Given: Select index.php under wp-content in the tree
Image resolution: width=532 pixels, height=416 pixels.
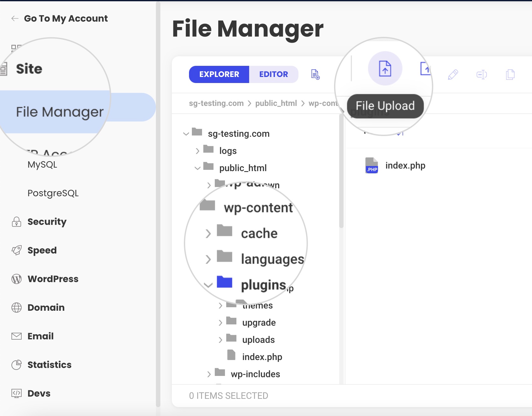Looking at the screenshot, I should pos(262,357).
